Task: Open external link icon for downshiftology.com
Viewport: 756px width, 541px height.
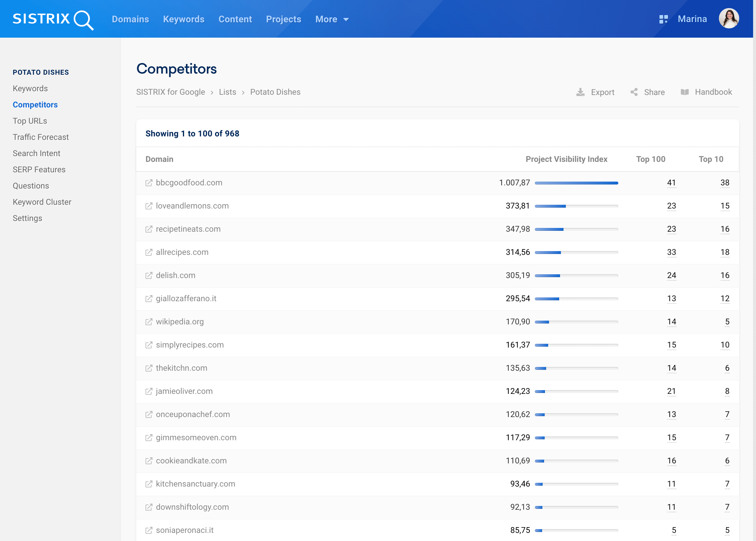Action: pyautogui.click(x=149, y=507)
